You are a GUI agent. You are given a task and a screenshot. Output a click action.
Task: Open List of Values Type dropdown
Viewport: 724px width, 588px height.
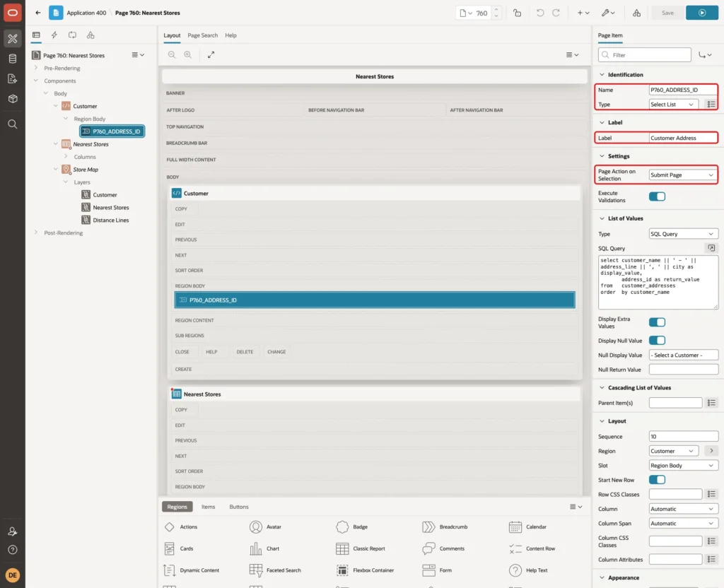[683, 234]
